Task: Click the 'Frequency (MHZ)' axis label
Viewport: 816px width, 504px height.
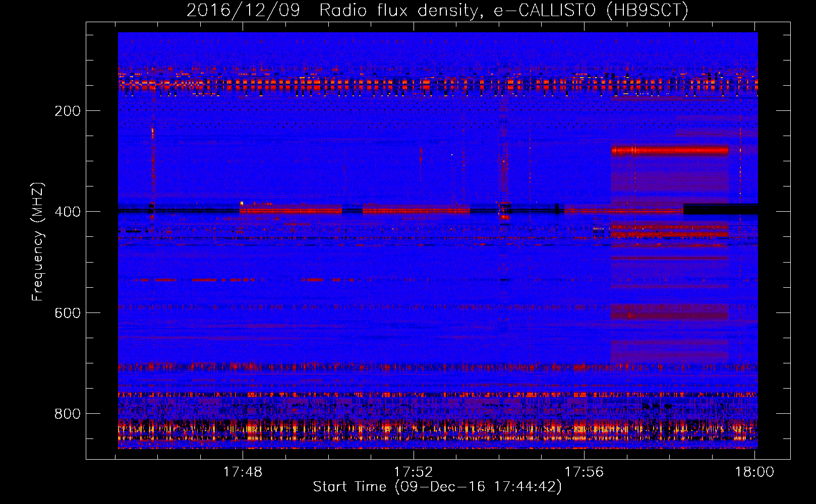Action: pos(38,241)
